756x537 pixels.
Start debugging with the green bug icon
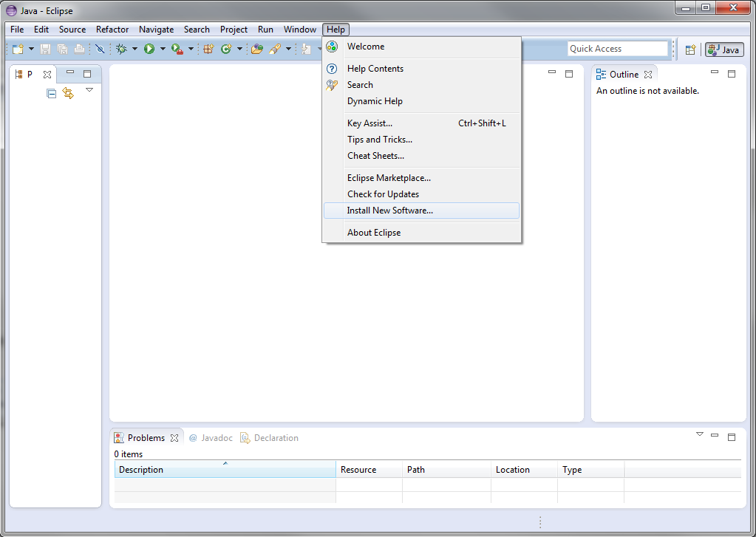121,49
